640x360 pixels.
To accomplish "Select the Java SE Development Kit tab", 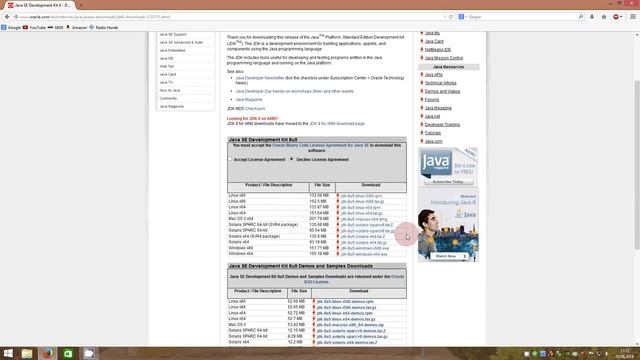I will 40,5.
